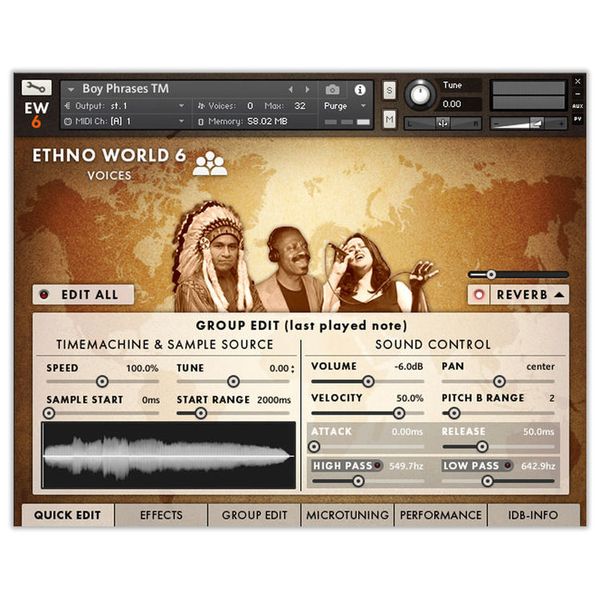Click the waveform display
Screen dimensions: 600x600
pyautogui.click(x=168, y=455)
